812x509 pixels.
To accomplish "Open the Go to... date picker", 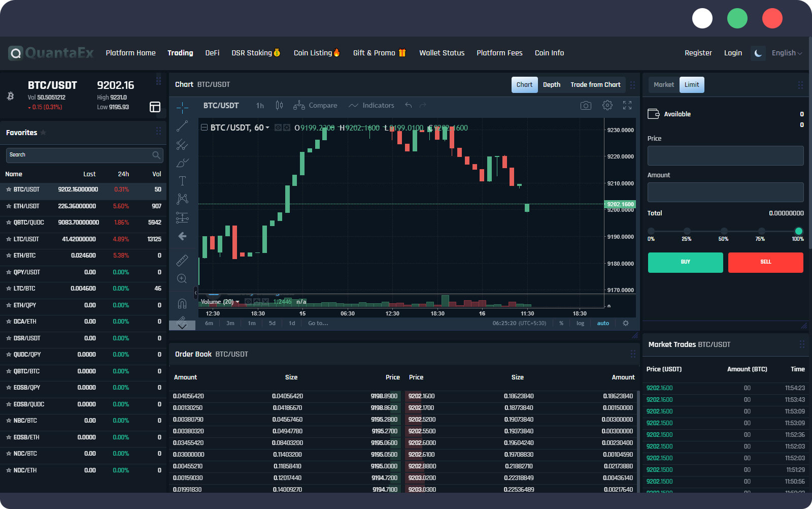I will [x=318, y=323].
